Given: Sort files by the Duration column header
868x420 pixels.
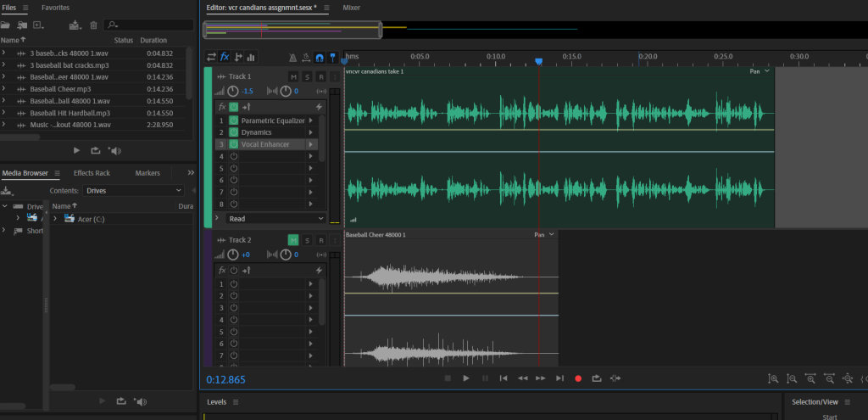Looking at the screenshot, I should click(153, 40).
